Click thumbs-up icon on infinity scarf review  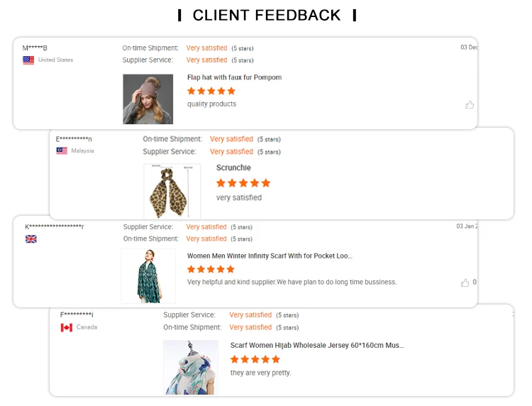465,282
